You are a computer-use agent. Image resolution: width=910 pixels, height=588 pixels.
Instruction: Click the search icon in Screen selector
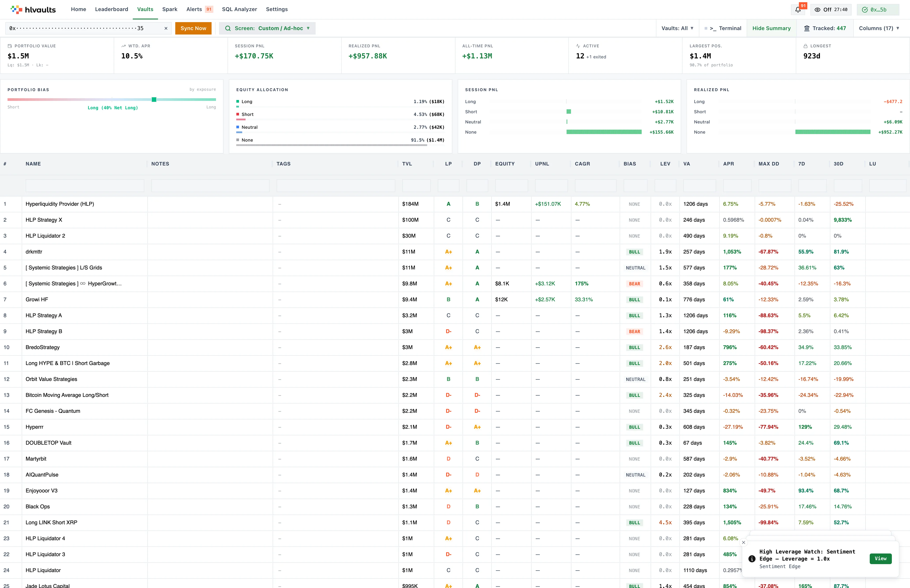tap(228, 28)
